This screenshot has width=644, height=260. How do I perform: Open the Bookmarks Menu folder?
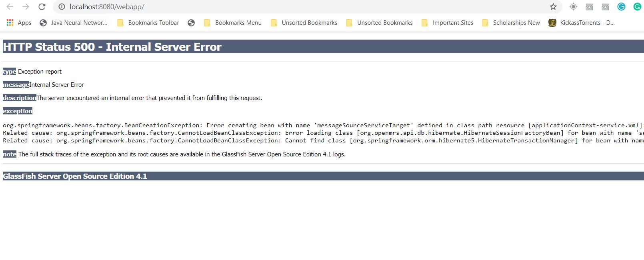click(233, 23)
